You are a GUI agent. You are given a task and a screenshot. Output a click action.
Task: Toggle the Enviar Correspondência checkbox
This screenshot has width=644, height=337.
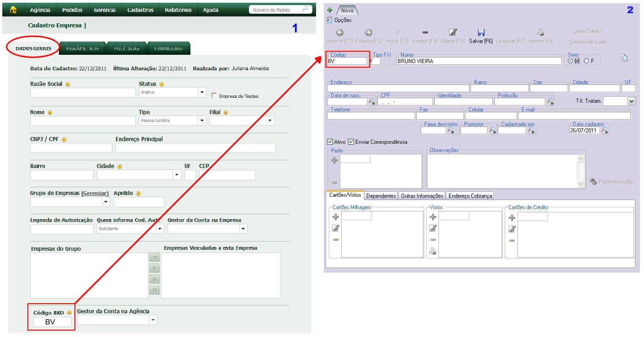351,142
